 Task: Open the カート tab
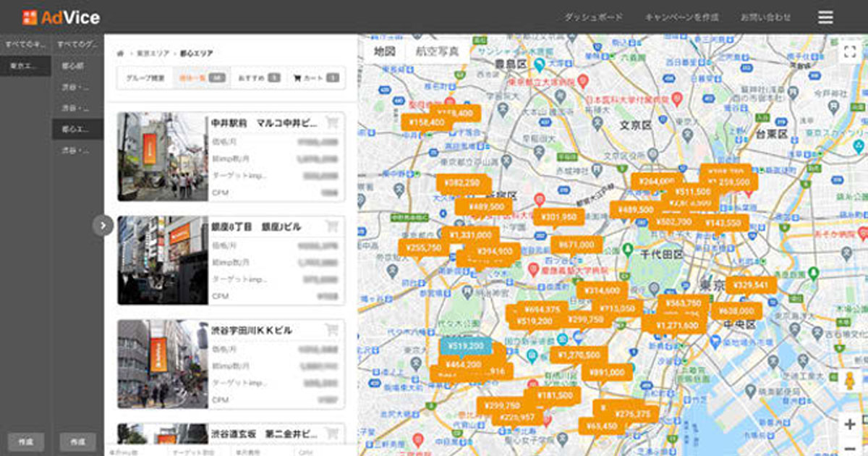click(x=315, y=77)
